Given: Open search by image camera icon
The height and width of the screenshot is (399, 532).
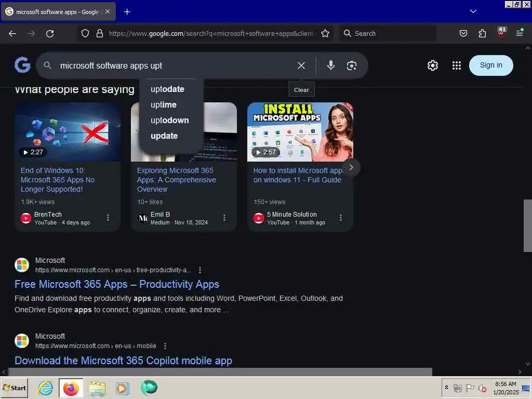Looking at the screenshot, I should (352, 65).
